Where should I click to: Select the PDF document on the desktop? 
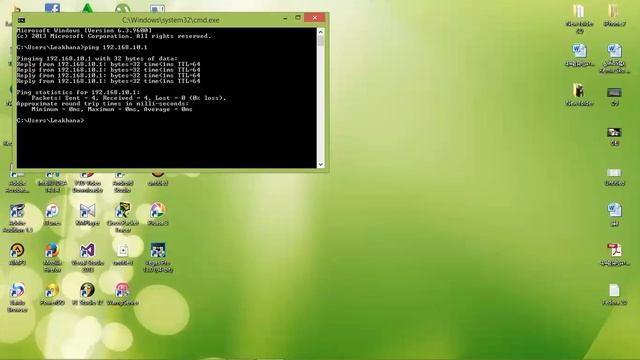tap(614, 254)
